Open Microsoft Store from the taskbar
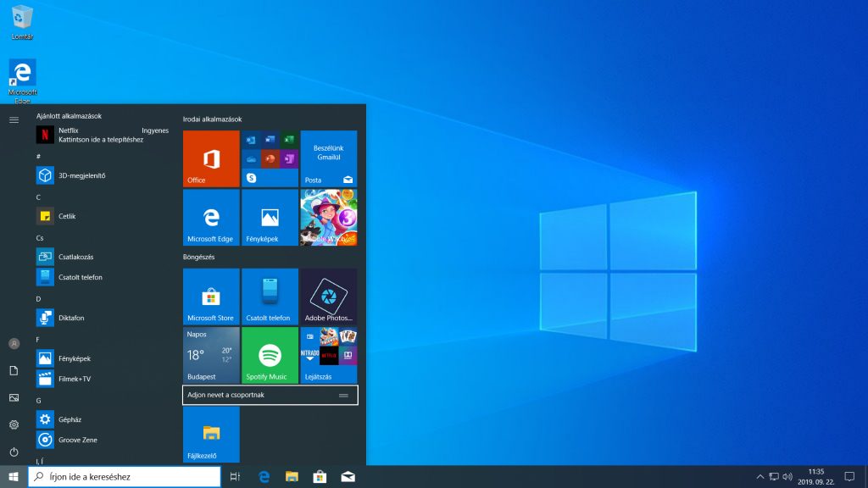Screen dimensions: 868x488 320,477
